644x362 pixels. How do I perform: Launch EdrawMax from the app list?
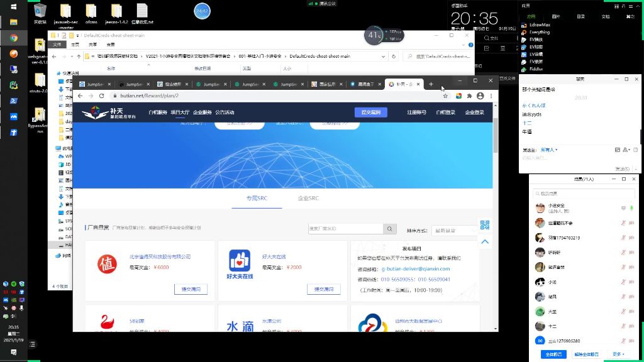pos(536,25)
